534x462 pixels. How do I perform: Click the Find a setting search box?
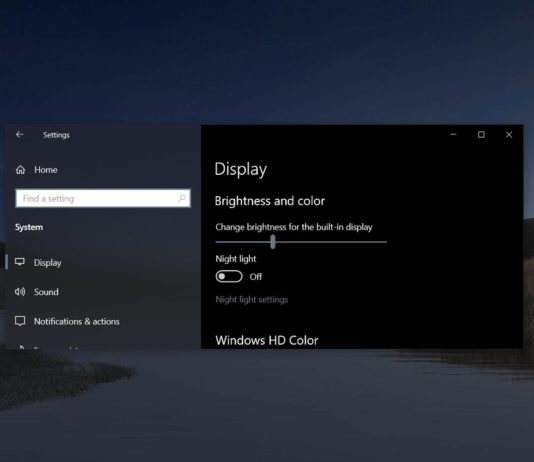103,198
